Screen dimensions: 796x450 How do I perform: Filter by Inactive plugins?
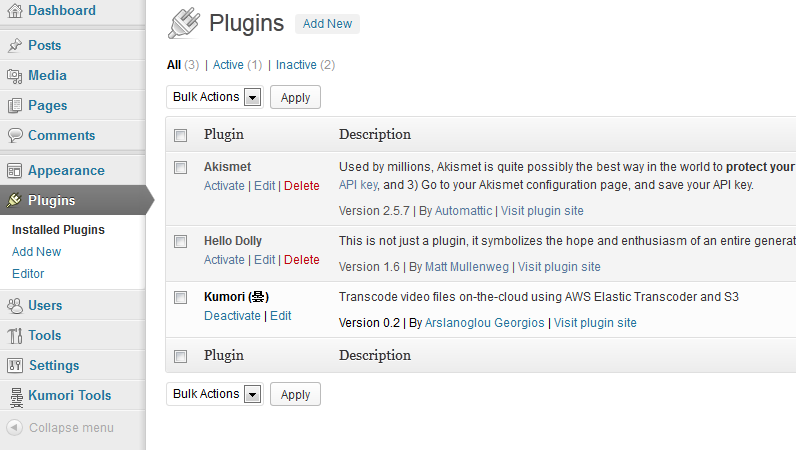(x=296, y=65)
